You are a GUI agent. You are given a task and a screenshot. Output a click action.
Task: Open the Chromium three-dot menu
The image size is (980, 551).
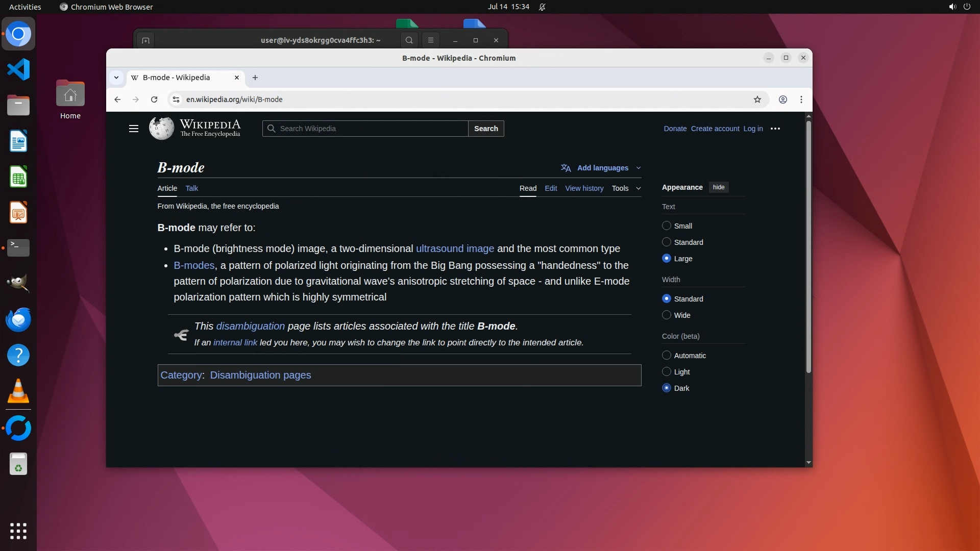pyautogui.click(x=801, y=99)
